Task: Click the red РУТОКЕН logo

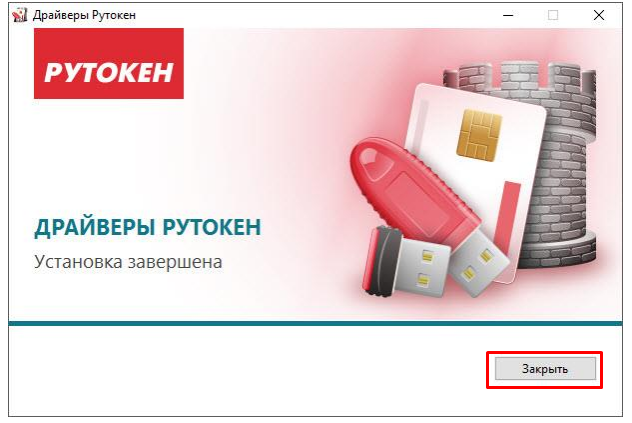Action: click(109, 63)
